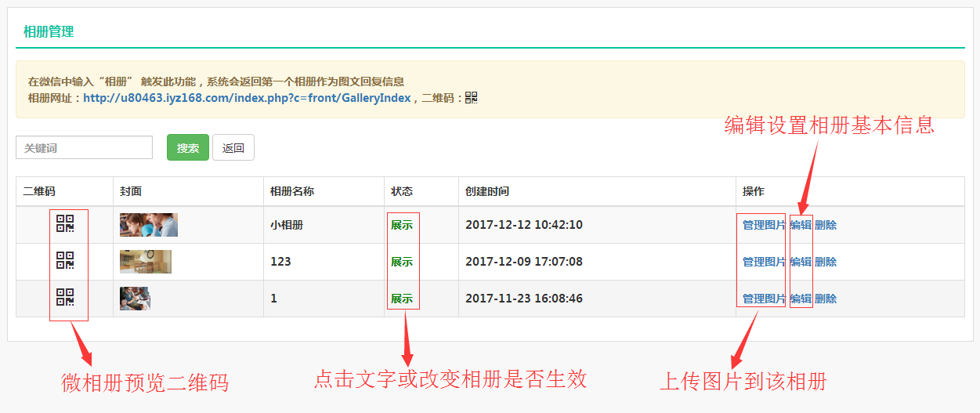
Task: Focus the 关键词 search input field
Action: (84, 147)
